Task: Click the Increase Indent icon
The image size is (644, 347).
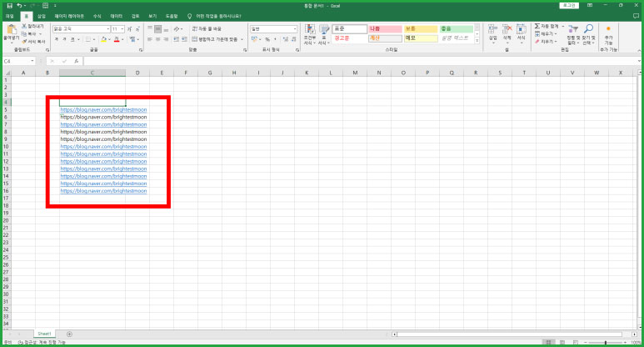Action: click(184, 39)
